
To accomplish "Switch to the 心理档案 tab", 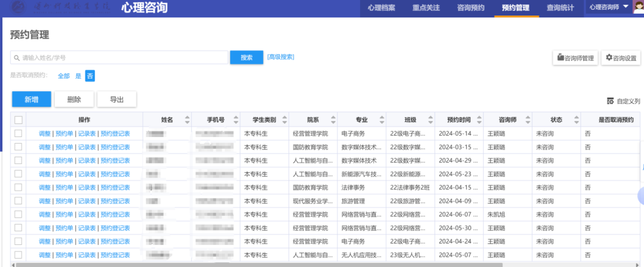I will (382, 8).
